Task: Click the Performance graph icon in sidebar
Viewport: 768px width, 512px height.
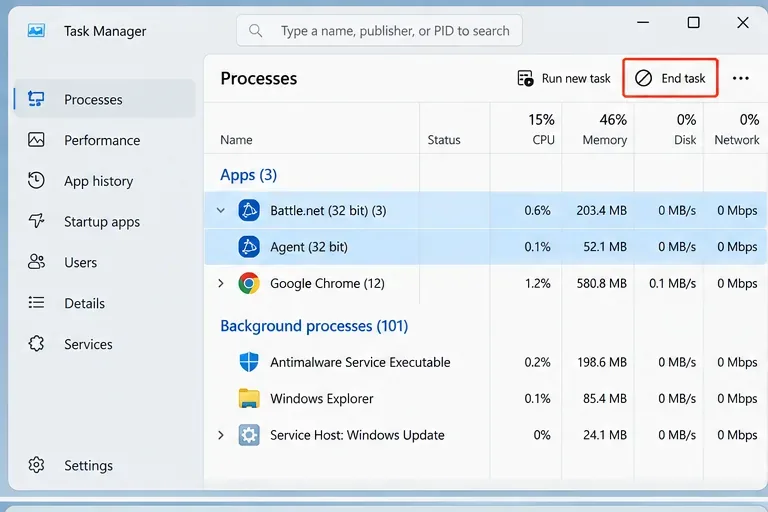Action: (x=36, y=140)
